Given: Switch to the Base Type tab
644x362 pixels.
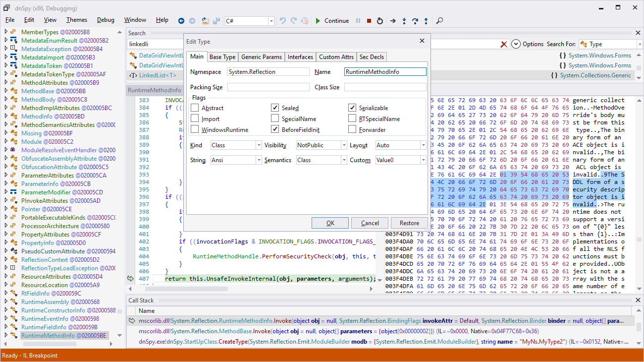Looking at the screenshot, I should coord(222,57).
